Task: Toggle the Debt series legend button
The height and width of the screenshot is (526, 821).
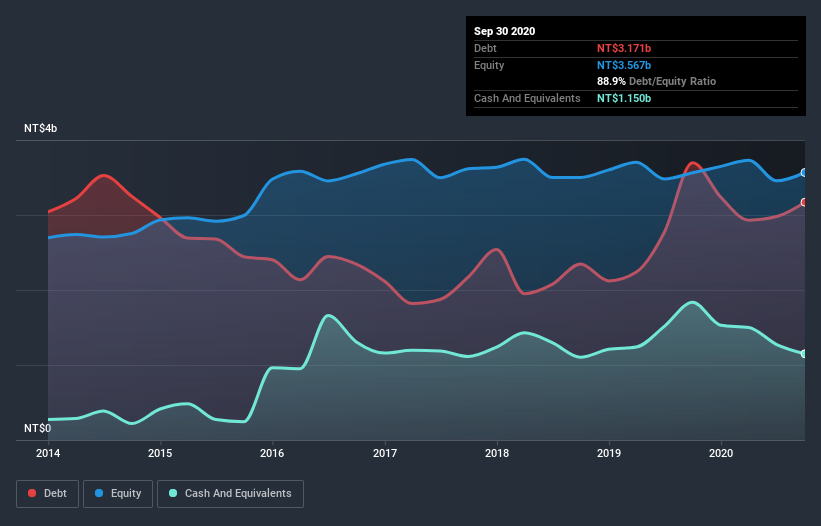Action: tap(48, 494)
